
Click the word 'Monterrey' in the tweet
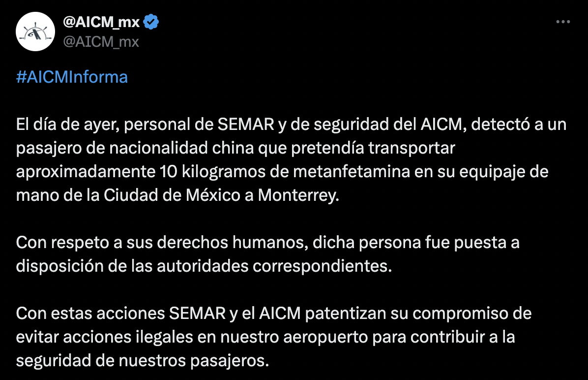pos(298,195)
